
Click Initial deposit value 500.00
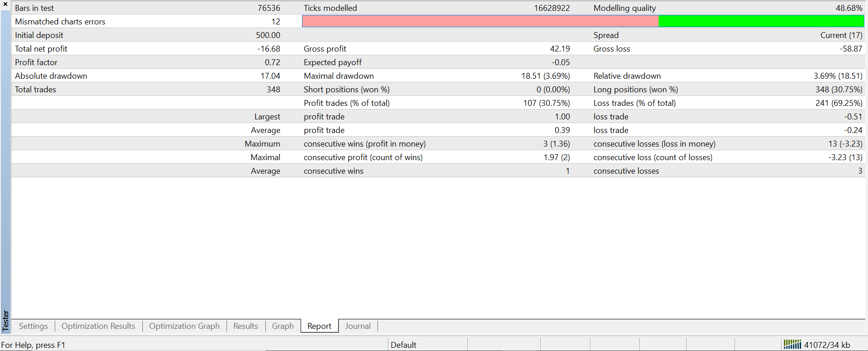point(268,35)
